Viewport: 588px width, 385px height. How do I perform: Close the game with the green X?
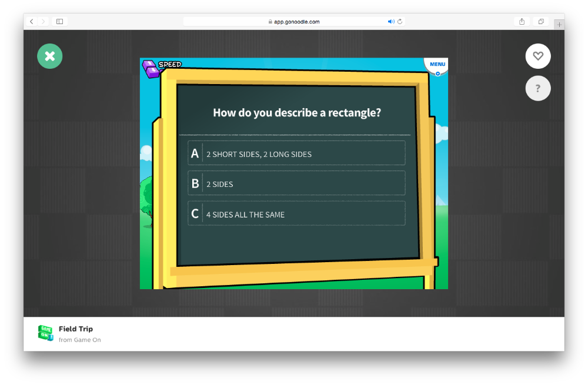click(x=50, y=56)
